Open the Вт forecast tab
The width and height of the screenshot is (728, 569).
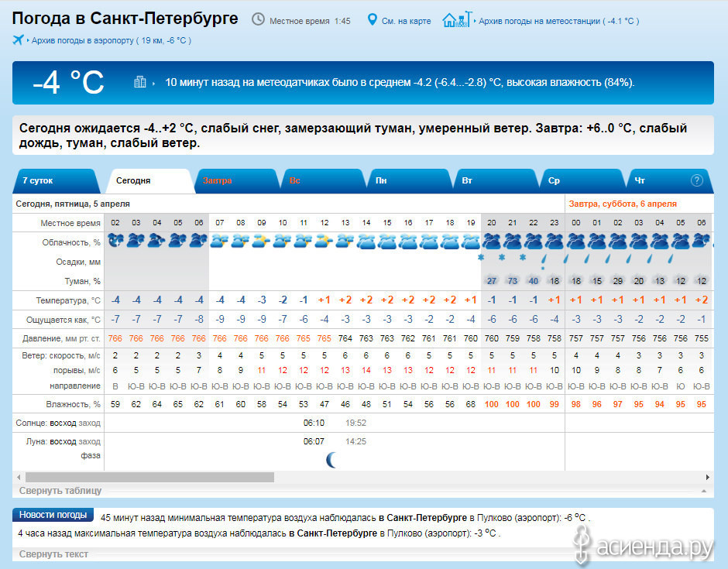[x=495, y=180]
